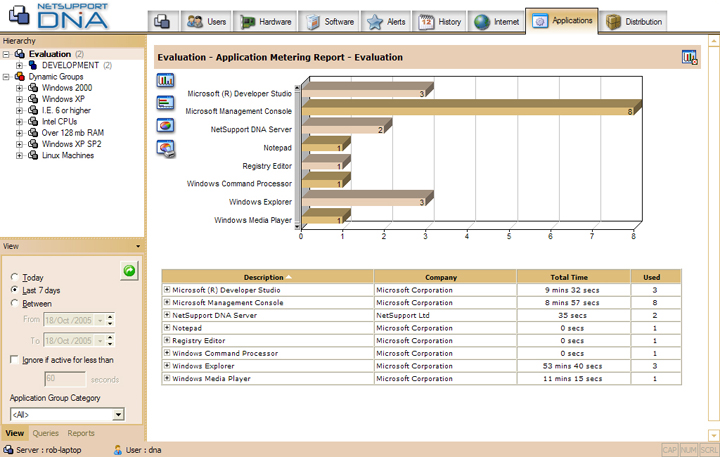
Task: Click the user icon in status bar
Action: (118, 450)
